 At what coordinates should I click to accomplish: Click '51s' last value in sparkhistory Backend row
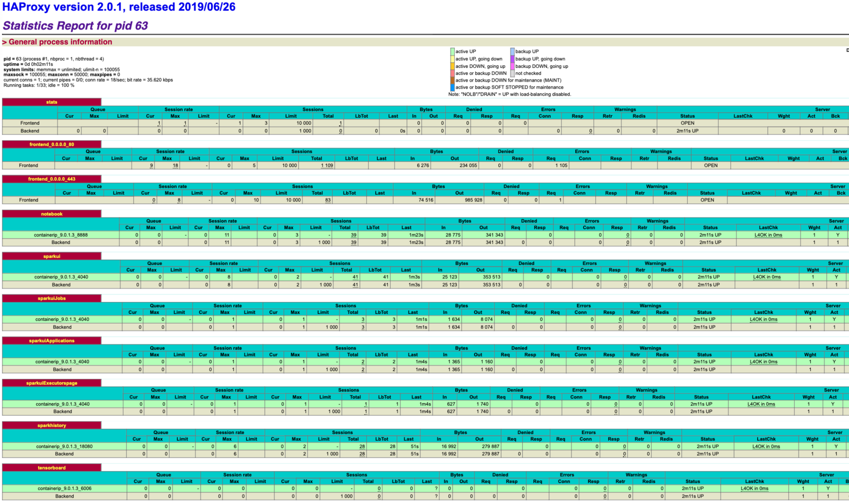click(414, 454)
